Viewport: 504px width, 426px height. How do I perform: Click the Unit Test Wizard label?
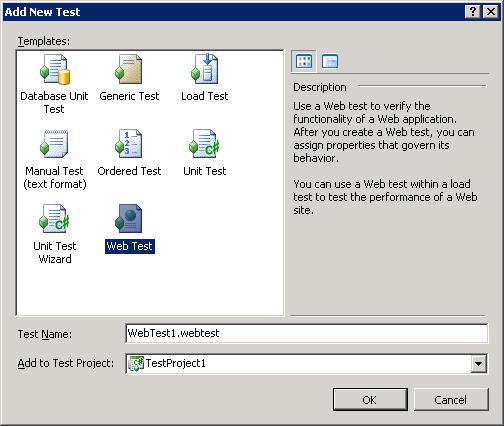(55, 252)
